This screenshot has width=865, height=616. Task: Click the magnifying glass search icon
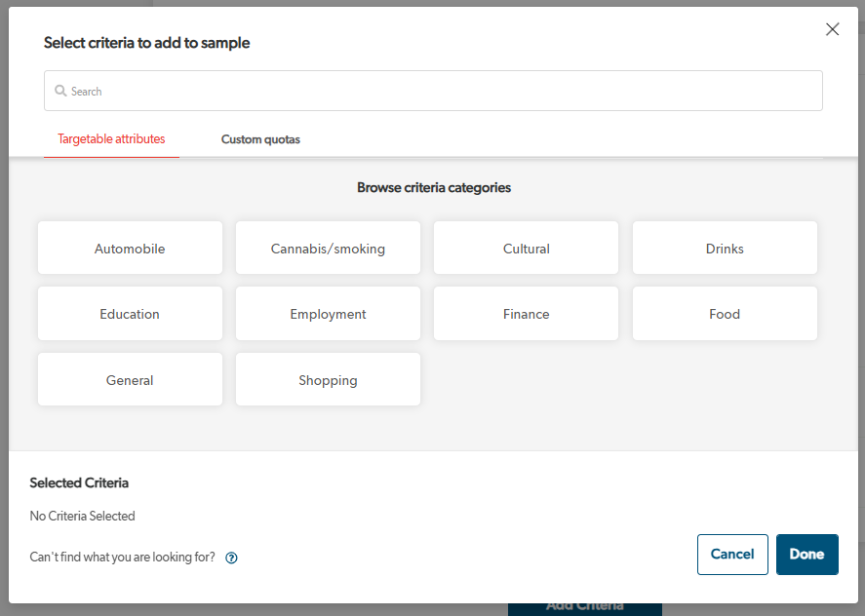click(60, 91)
